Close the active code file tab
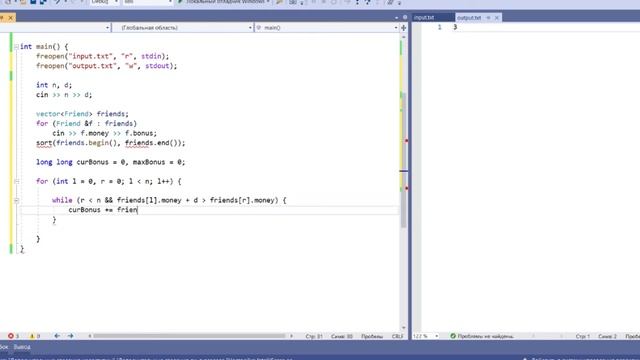Screen dimensions: 640x360 (11, 18)
